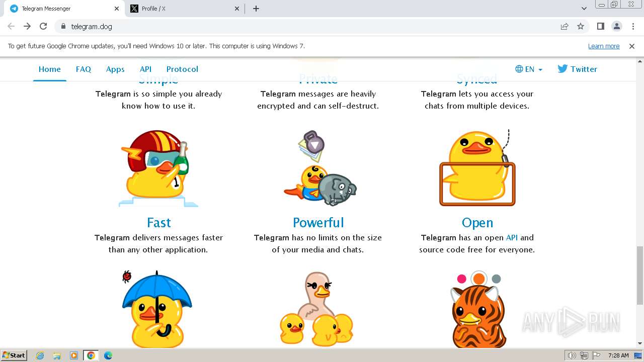Click text 'encrypted and can self-destruct.'
The image size is (644, 362).
coord(318,106)
